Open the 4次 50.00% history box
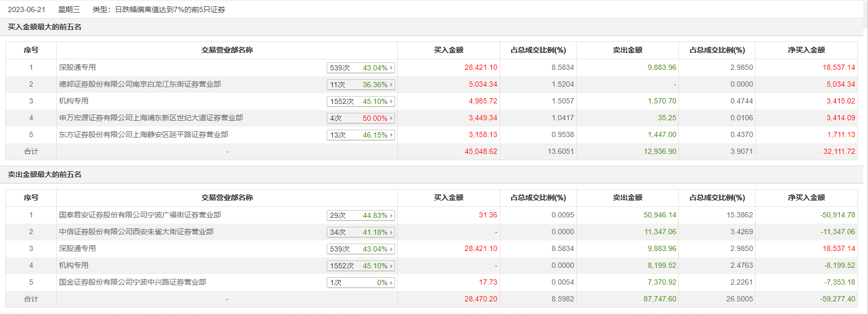 [x=360, y=118]
